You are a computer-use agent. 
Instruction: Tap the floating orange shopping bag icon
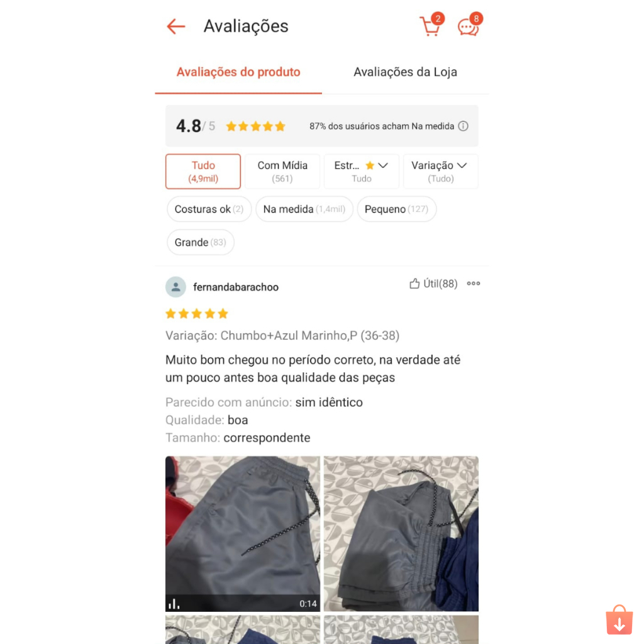click(619, 619)
